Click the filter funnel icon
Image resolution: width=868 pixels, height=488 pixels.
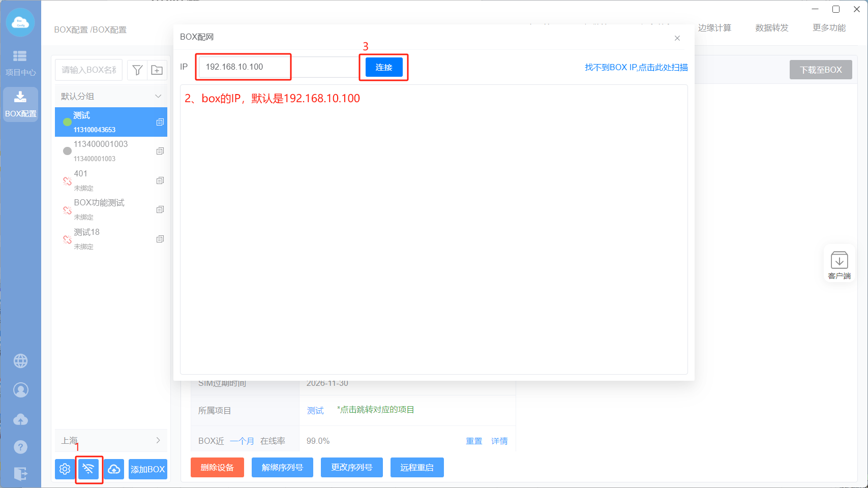coord(137,70)
